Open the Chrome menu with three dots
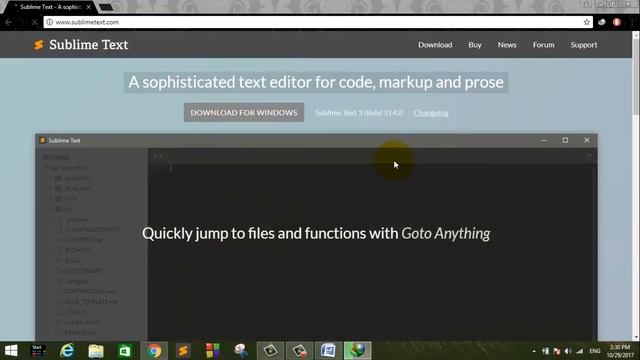 pyautogui.click(x=631, y=22)
